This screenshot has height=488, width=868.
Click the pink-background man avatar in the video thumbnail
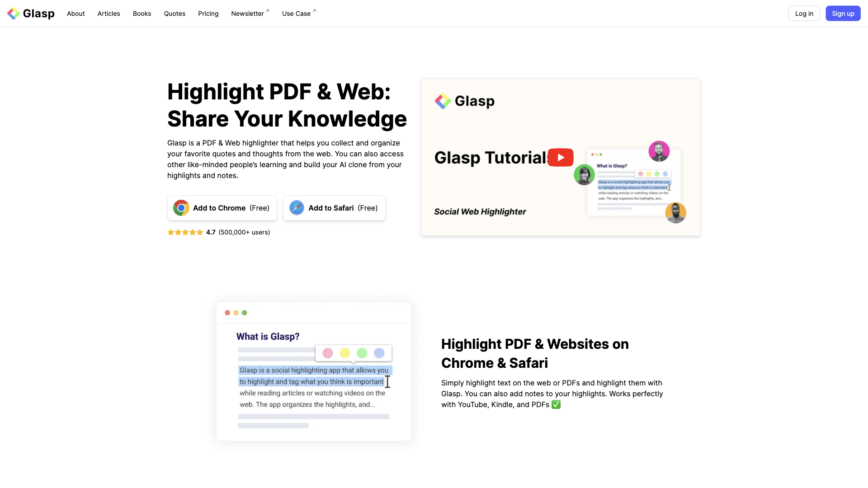point(659,151)
